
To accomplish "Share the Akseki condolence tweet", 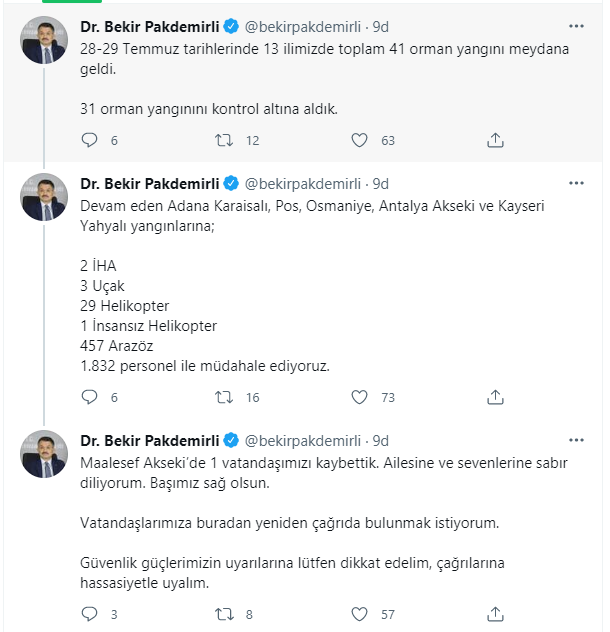I will pyautogui.click(x=495, y=614).
